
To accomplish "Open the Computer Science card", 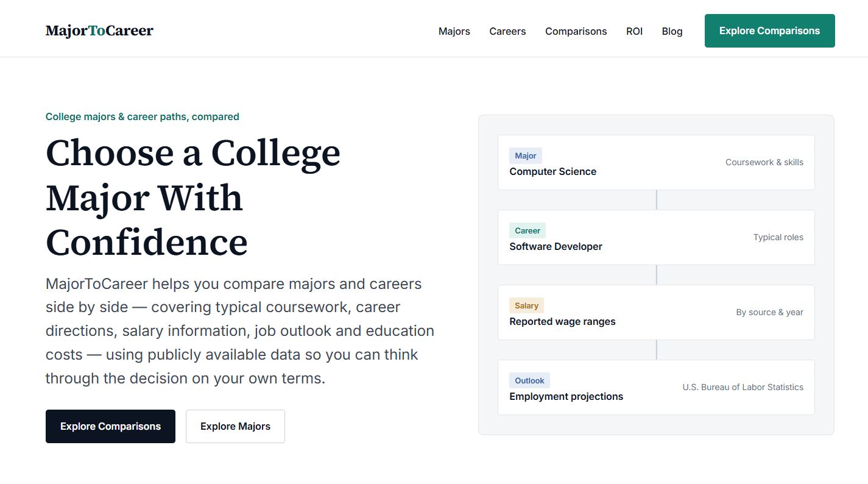I will click(x=656, y=162).
